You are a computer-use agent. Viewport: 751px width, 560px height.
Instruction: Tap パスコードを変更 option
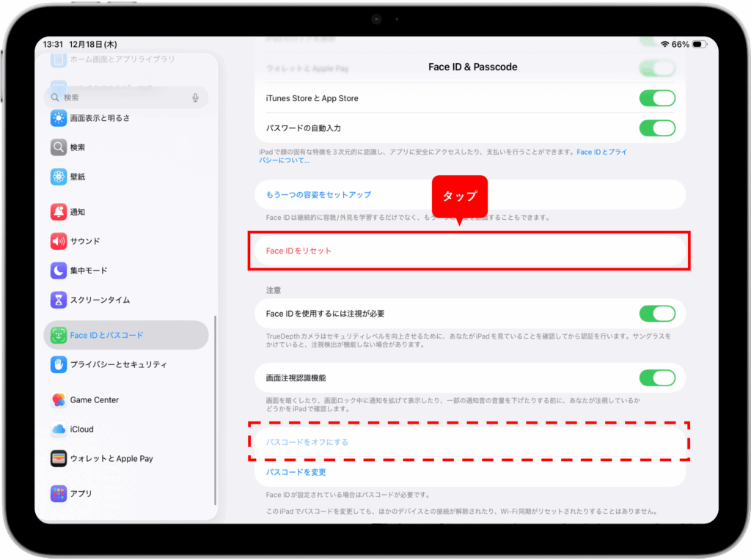click(296, 473)
